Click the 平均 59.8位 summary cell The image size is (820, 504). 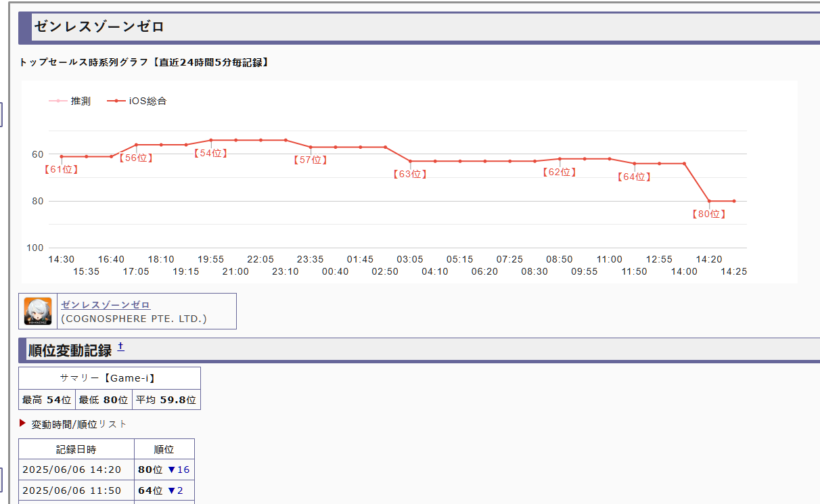tap(166, 400)
